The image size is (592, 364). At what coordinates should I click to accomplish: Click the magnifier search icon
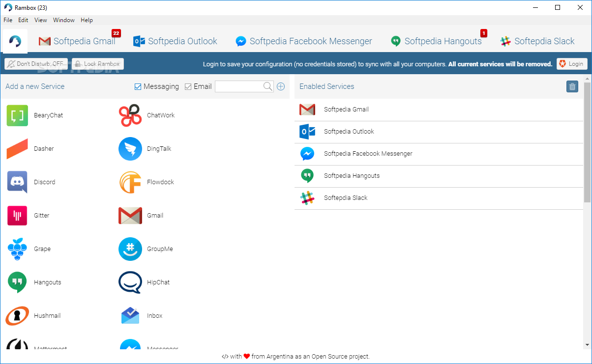pos(268,86)
